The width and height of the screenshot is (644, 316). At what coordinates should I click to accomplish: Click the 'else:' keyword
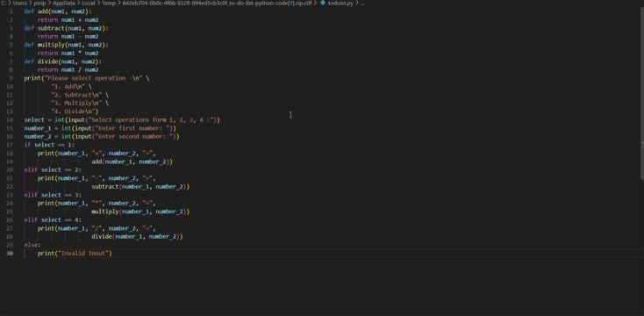pyautogui.click(x=32, y=245)
